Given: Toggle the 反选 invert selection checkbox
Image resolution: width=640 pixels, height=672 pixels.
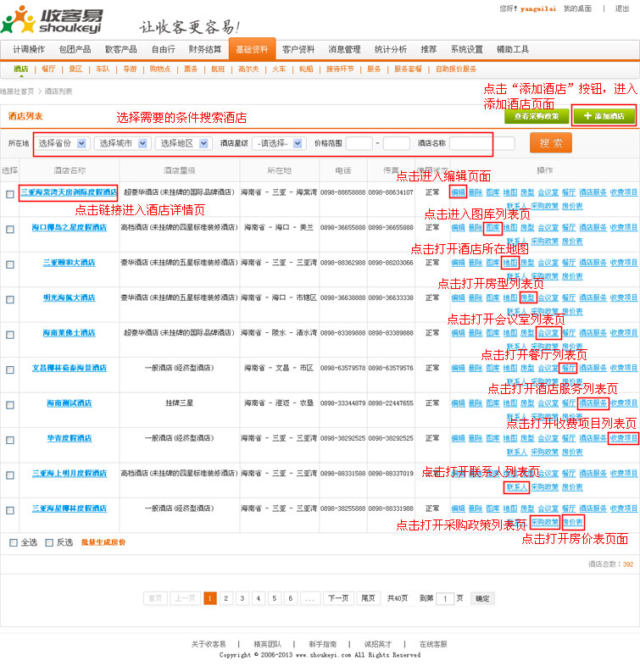Looking at the screenshot, I should click(x=49, y=542).
